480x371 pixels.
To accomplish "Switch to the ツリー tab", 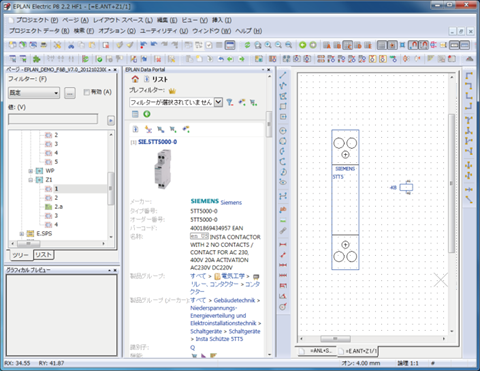I will click(x=20, y=255).
